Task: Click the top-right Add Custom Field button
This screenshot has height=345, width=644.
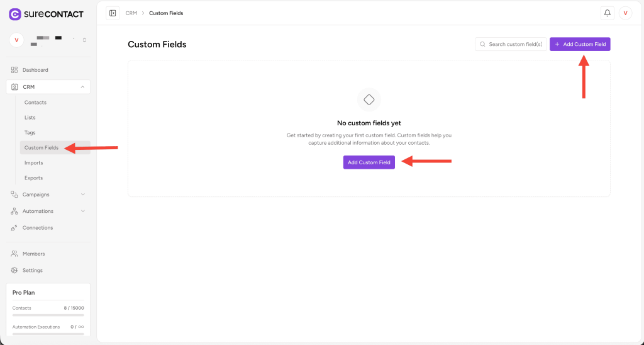Action: click(x=579, y=44)
